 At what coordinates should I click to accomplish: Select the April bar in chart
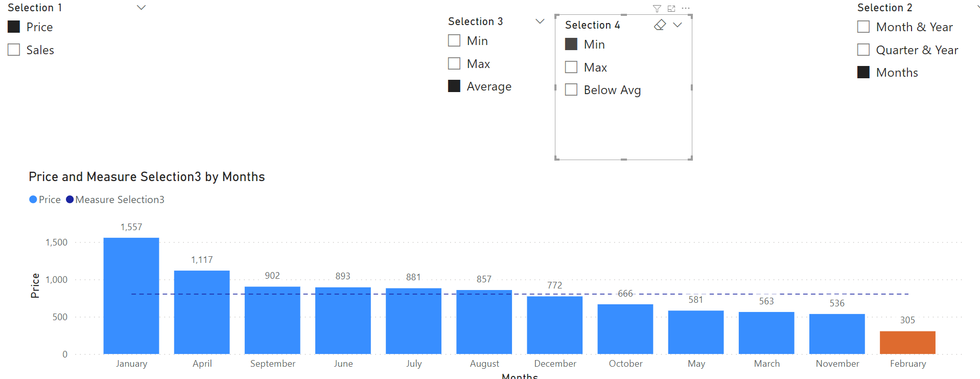click(202, 312)
